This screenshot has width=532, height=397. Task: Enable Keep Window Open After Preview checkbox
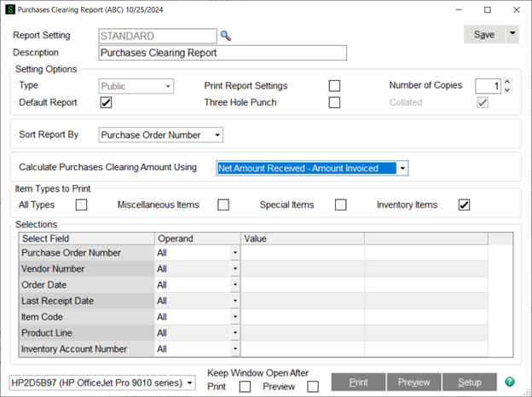point(313,387)
